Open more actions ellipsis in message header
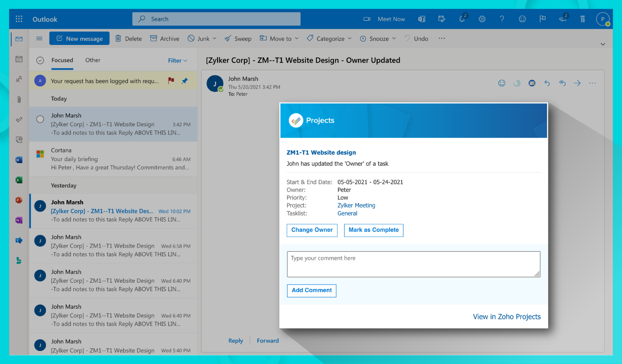This screenshot has width=622, height=364. pos(592,83)
